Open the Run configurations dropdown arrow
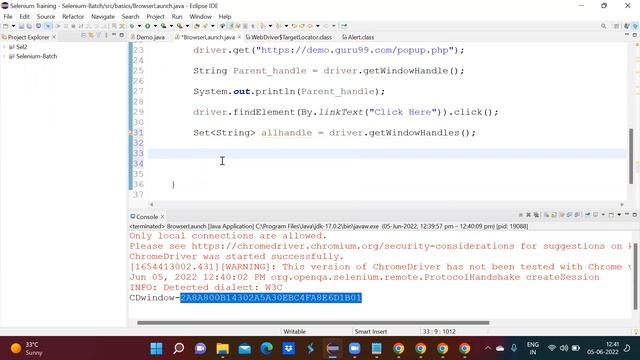 pos(155,26)
